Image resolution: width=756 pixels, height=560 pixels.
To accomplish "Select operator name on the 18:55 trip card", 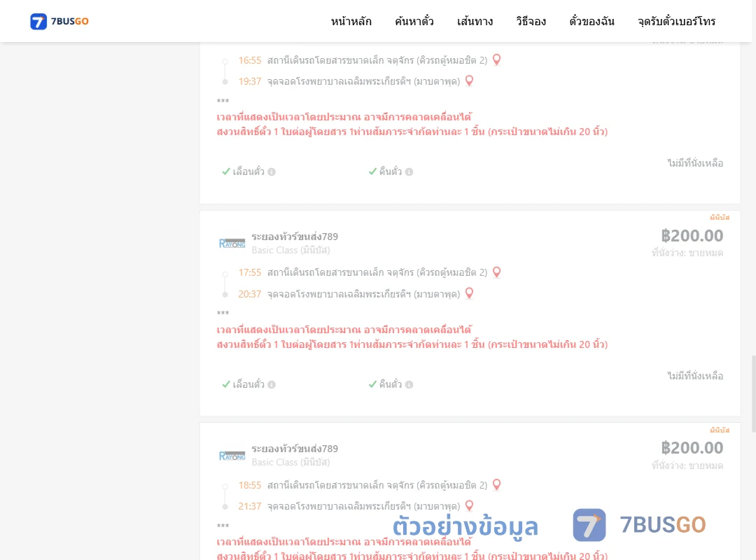I will (295, 449).
